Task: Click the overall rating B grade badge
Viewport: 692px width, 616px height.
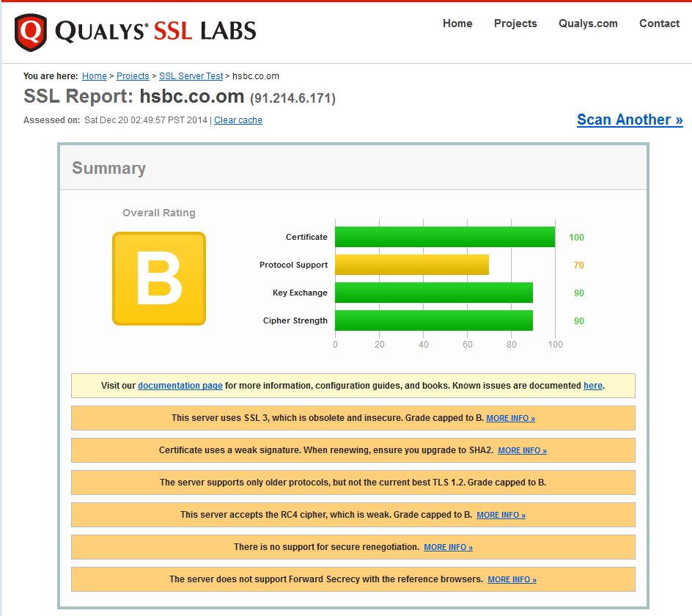Action: (159, 279)
